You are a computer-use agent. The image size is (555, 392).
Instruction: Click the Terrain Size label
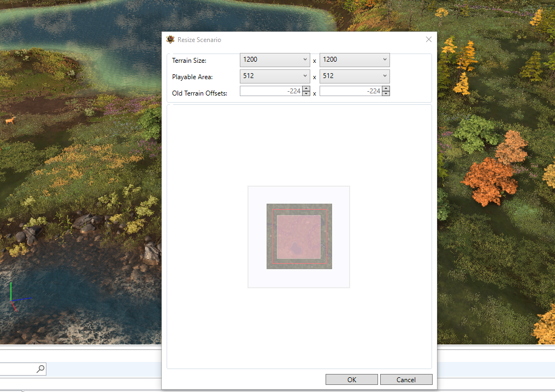[x=189, y=61]
